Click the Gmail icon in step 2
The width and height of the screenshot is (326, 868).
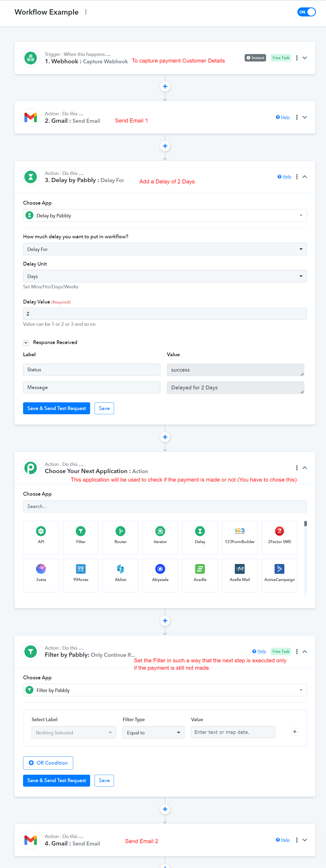tap(31, 117)
